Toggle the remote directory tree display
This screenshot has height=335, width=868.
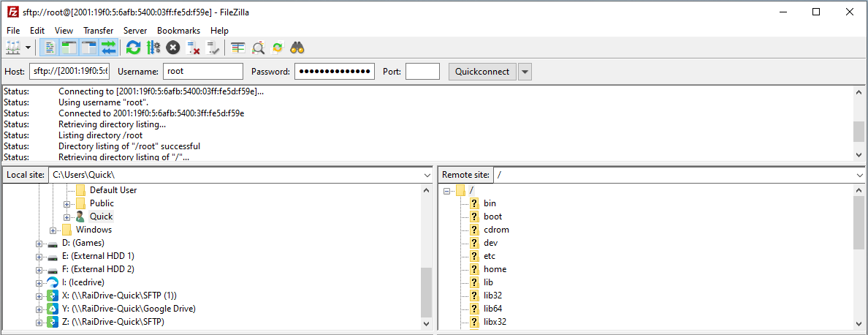pos(89,48)
